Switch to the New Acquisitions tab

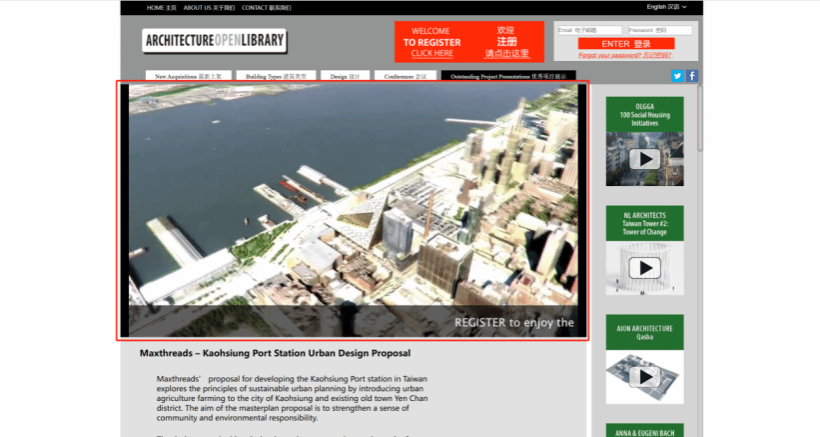(x=189, y=76)
